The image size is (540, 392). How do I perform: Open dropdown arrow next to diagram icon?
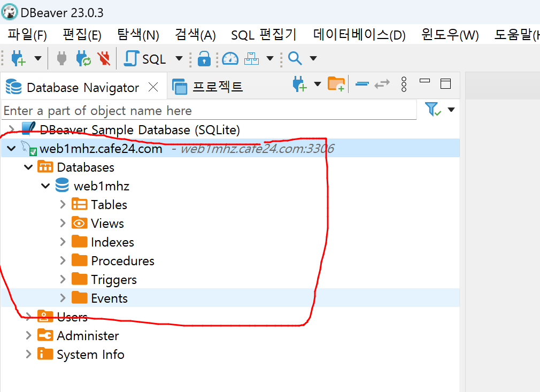(x=271, y=58)
